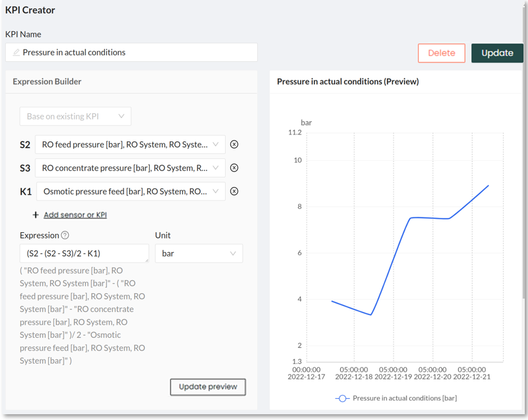Click the Update preview button
Viewport: 528px width, 420px height.
click(x=208, y=387)
